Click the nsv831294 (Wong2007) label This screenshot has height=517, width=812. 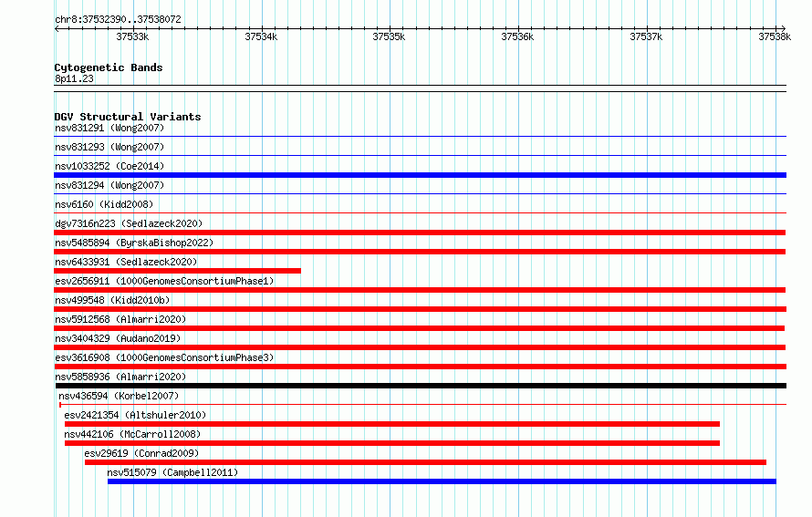click(x=109, y=185)
